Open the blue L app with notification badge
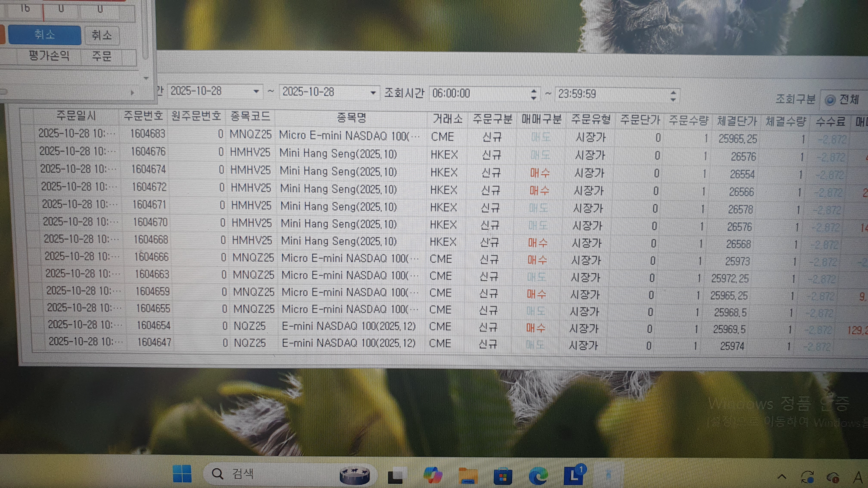The image size is (868, 488). click(575, 475)
